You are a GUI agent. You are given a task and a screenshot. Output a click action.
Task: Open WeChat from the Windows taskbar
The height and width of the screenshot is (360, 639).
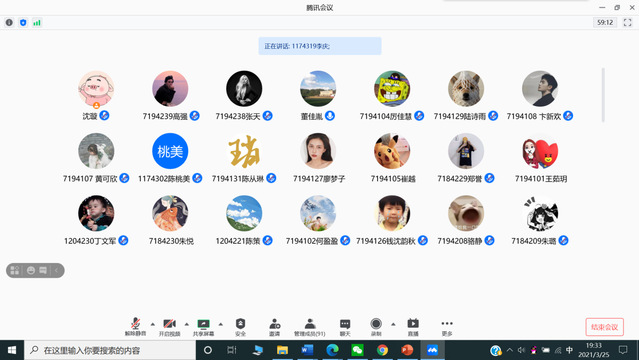(357, 350)
